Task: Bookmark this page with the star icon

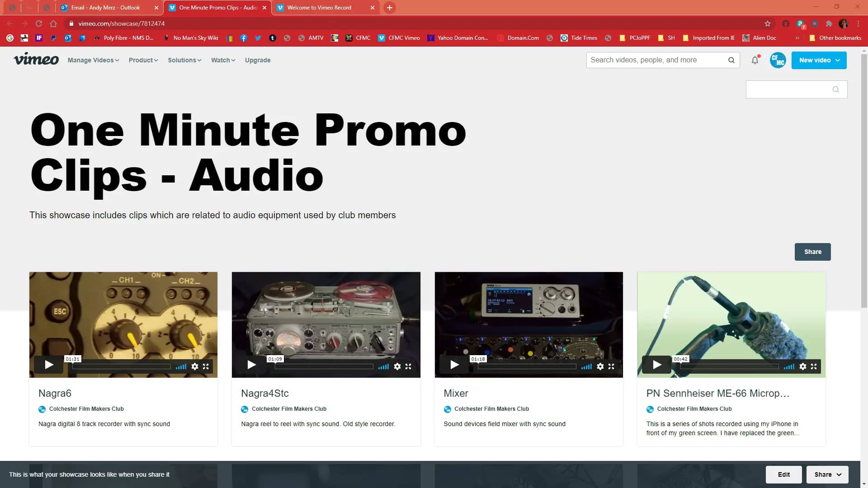Action: [x=768, y=23]
